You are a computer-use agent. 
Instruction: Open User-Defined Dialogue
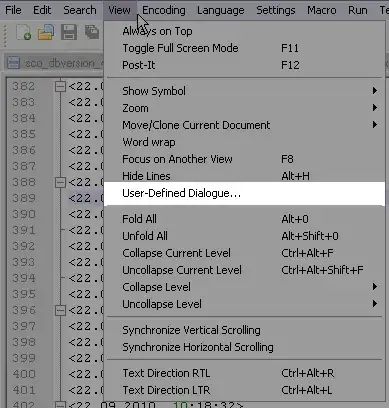tap(245, 194)
